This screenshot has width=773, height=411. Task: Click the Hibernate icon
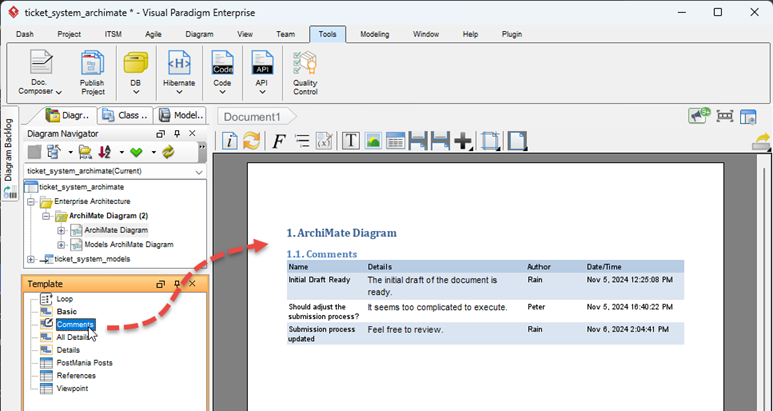point(179,63)
